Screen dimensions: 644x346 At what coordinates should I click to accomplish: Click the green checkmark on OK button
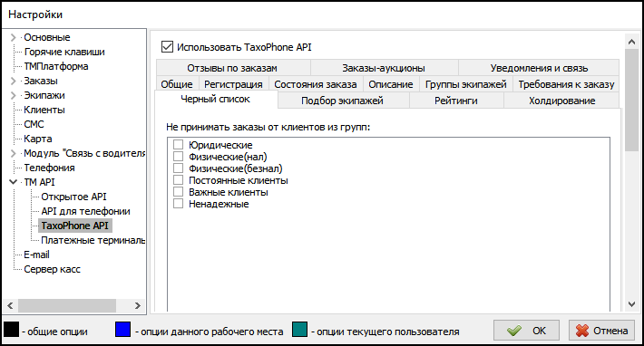click(x=513, y=331)
